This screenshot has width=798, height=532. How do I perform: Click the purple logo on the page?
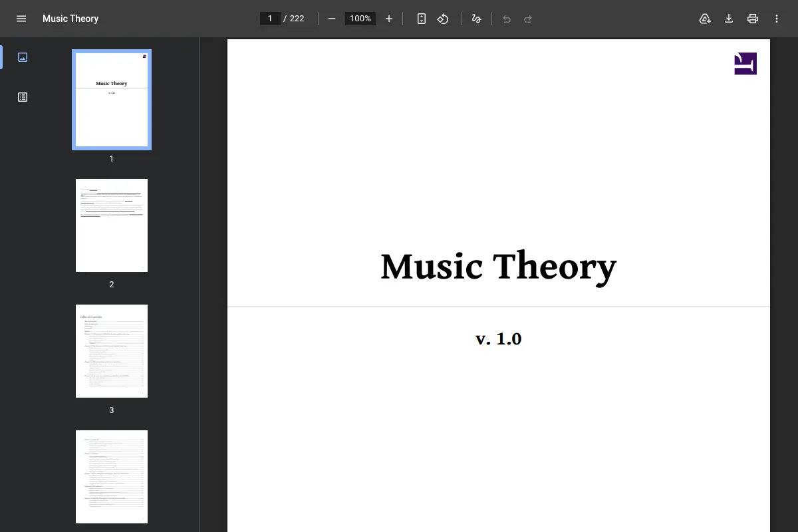[745, 63]
